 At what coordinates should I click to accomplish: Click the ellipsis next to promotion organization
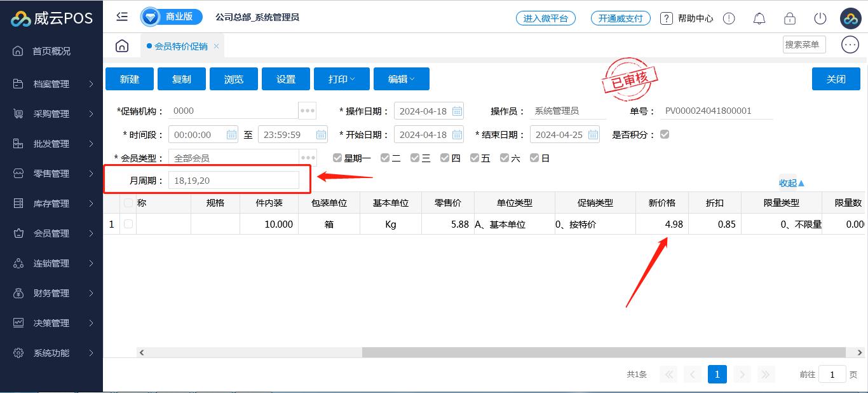[308, 111]
